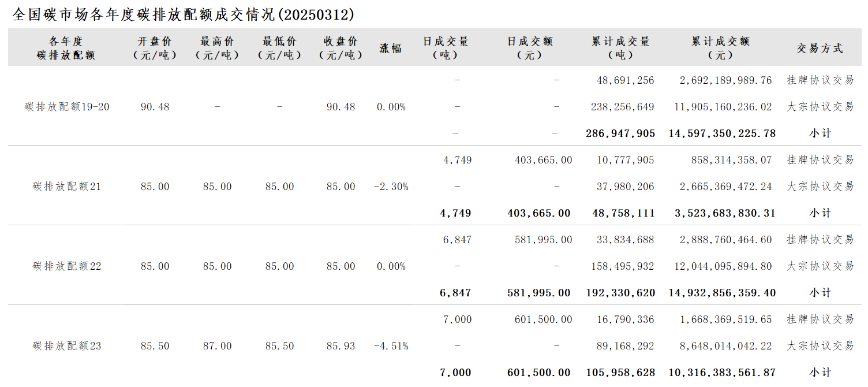Select cumulative volume 286,947,905 subtotal

[620, 133]
